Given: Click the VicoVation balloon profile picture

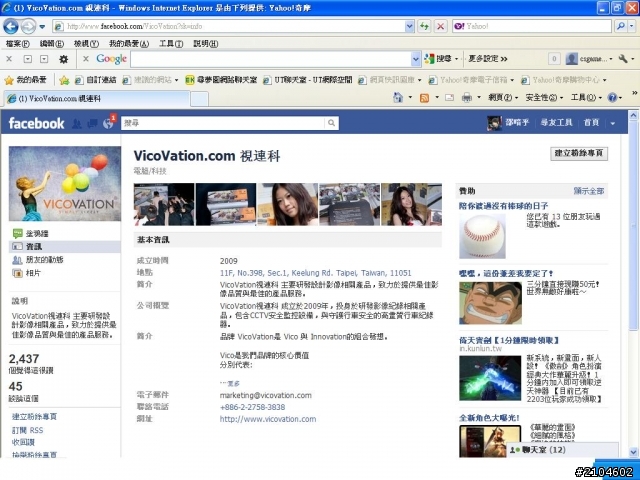Looking at the screenshot, I should 65,184.
